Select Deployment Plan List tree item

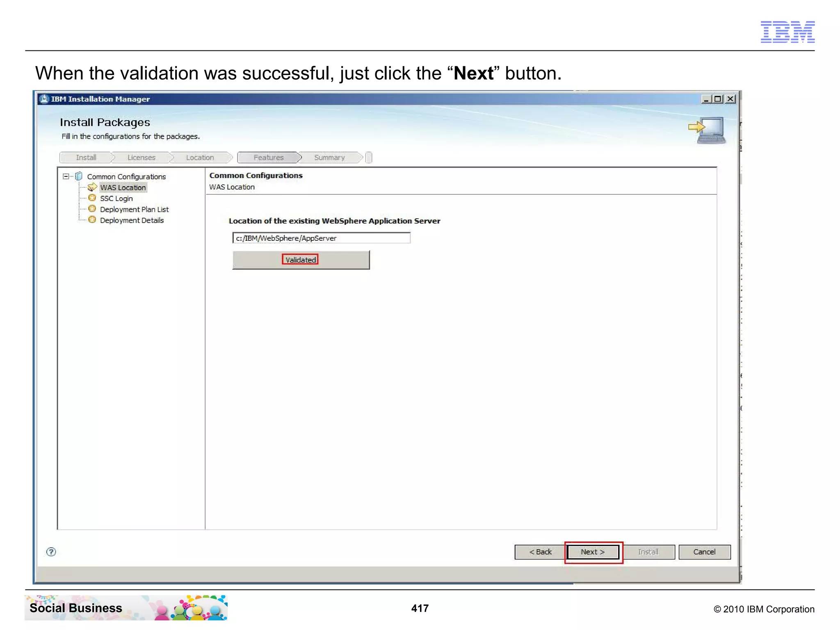pos(134,210)
